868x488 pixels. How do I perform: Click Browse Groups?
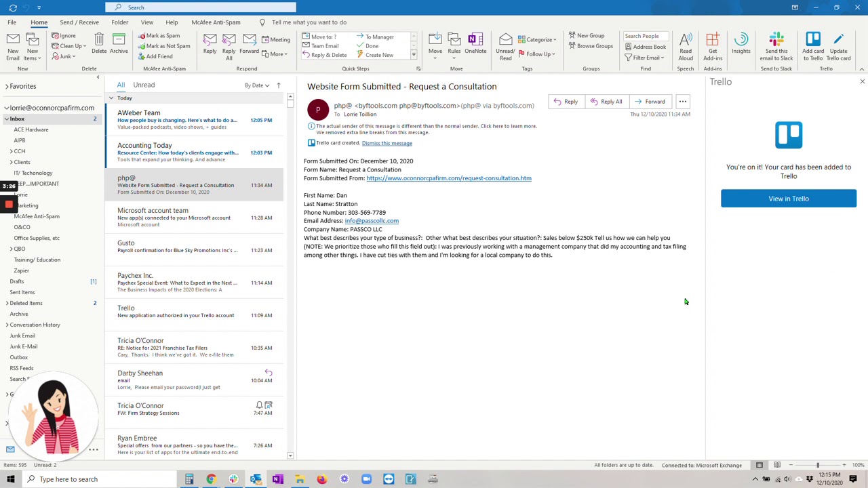tap(591, 46)
